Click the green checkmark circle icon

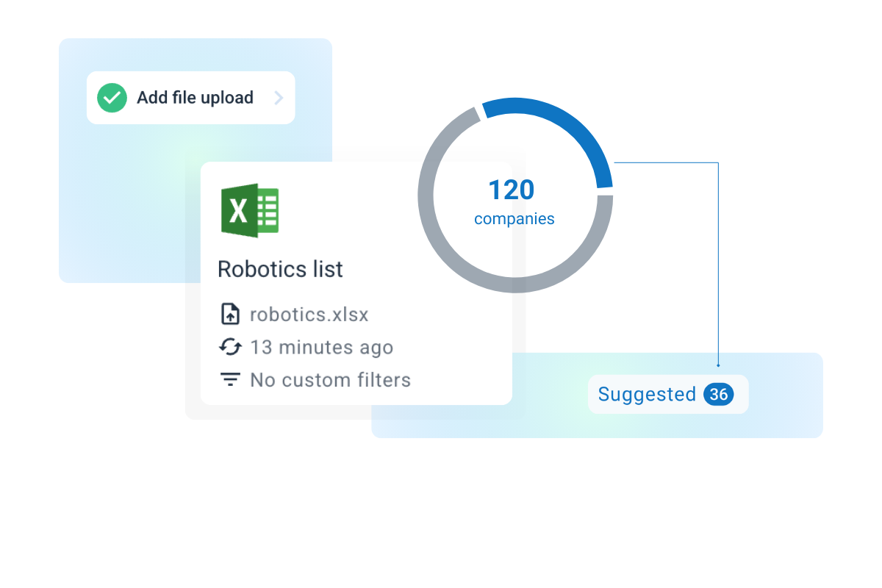[x=112, y=98]
